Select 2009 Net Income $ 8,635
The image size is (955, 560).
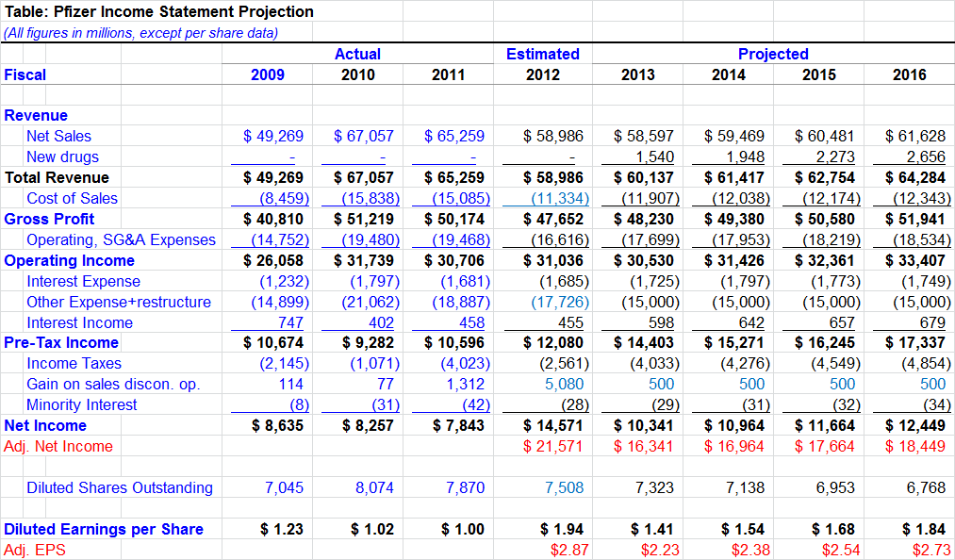(x=277, y=425)
